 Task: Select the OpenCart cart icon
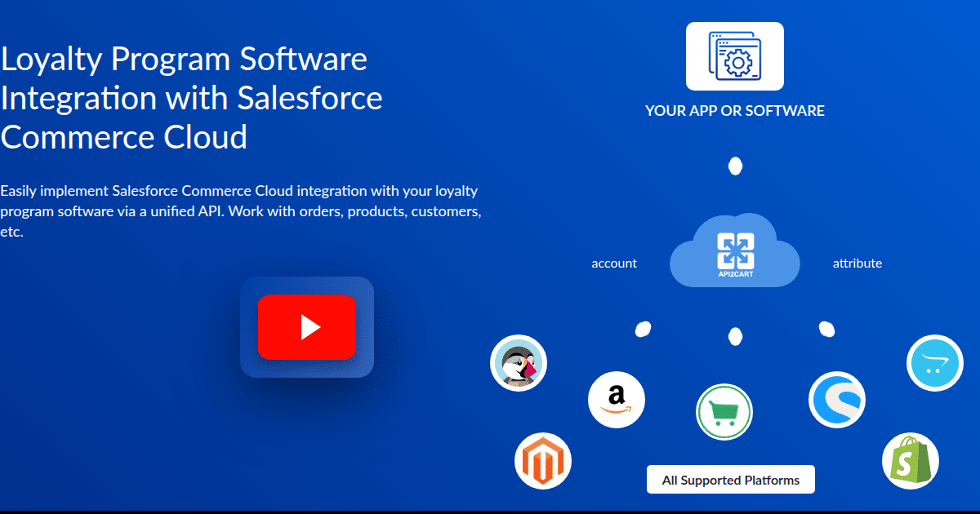coord(935,363)
